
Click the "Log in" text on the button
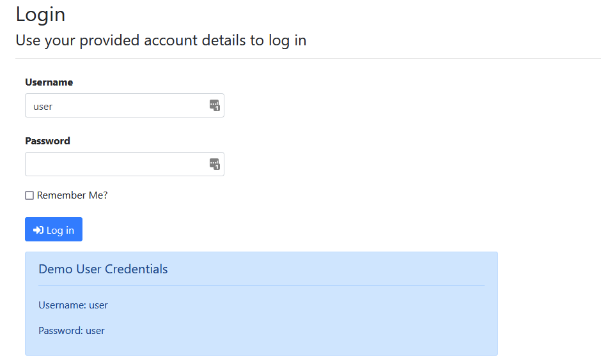(x=60, y=230)
